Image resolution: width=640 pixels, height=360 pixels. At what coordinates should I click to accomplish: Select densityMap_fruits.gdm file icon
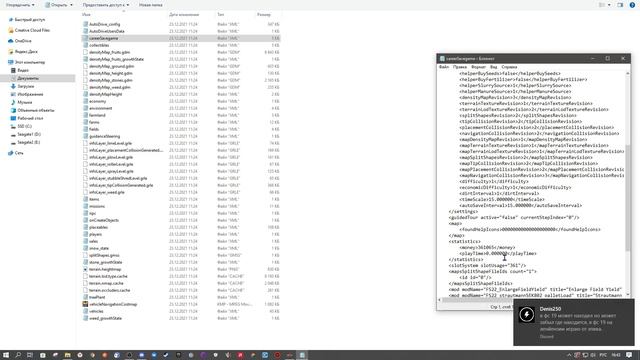click(85, 52)
